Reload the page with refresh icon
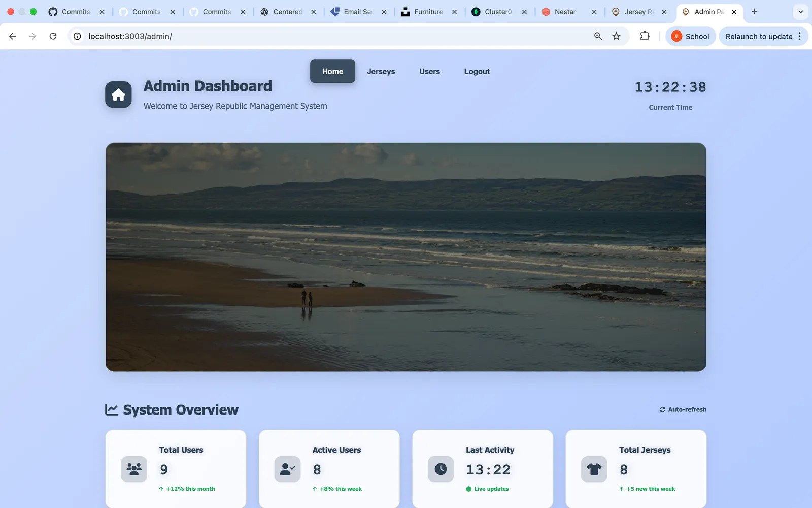 coord(53,36)
